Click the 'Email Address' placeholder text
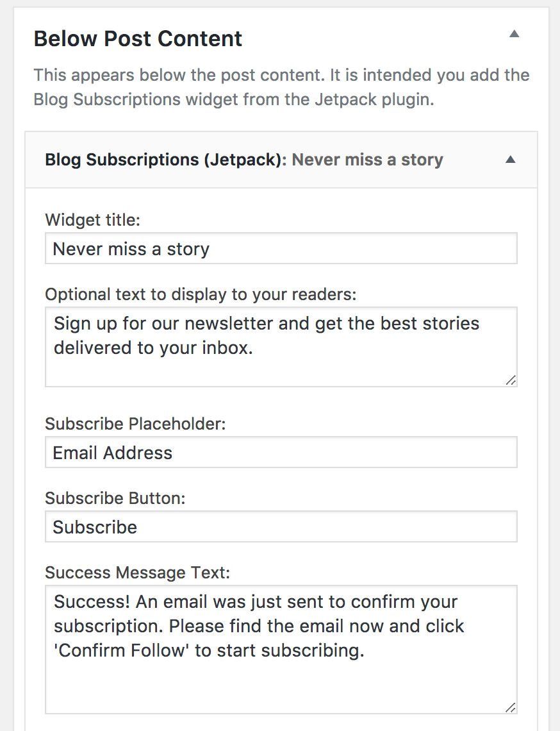Screen dimensions: 560x731 pos(113,453)
